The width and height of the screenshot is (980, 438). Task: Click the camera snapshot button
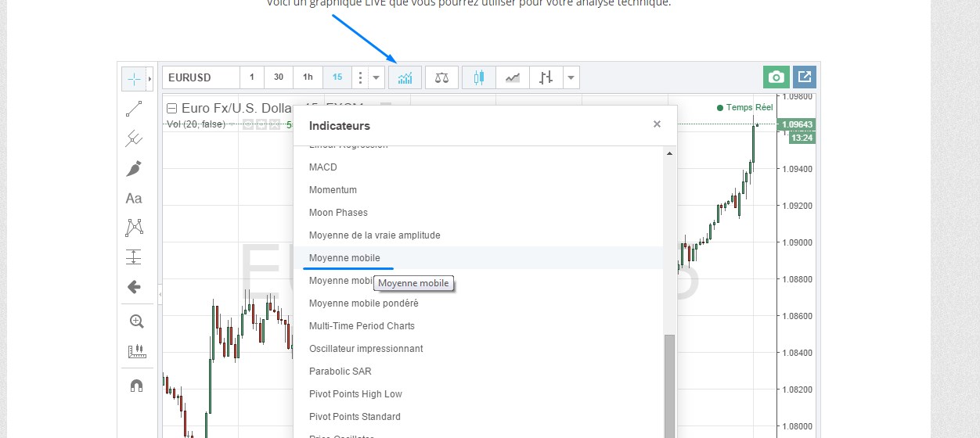[776, 77]
